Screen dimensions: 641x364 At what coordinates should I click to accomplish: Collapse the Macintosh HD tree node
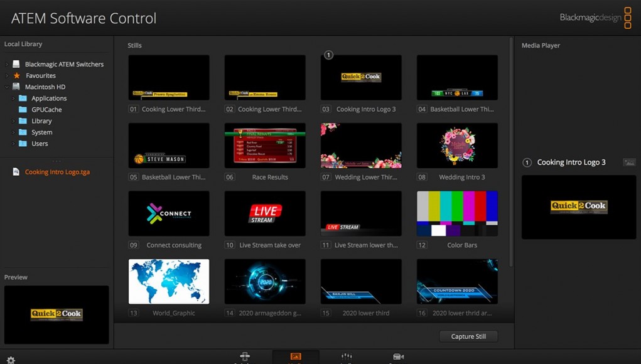[x=7, y=87]
